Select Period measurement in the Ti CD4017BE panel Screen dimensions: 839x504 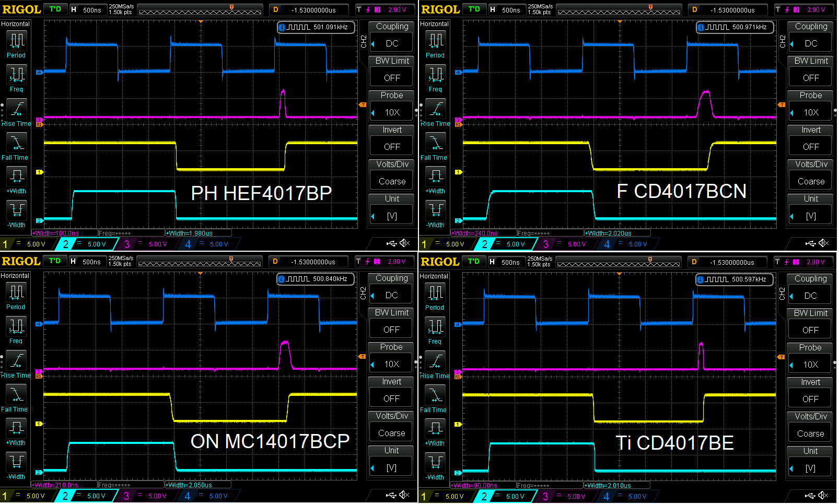click(435, 296)
